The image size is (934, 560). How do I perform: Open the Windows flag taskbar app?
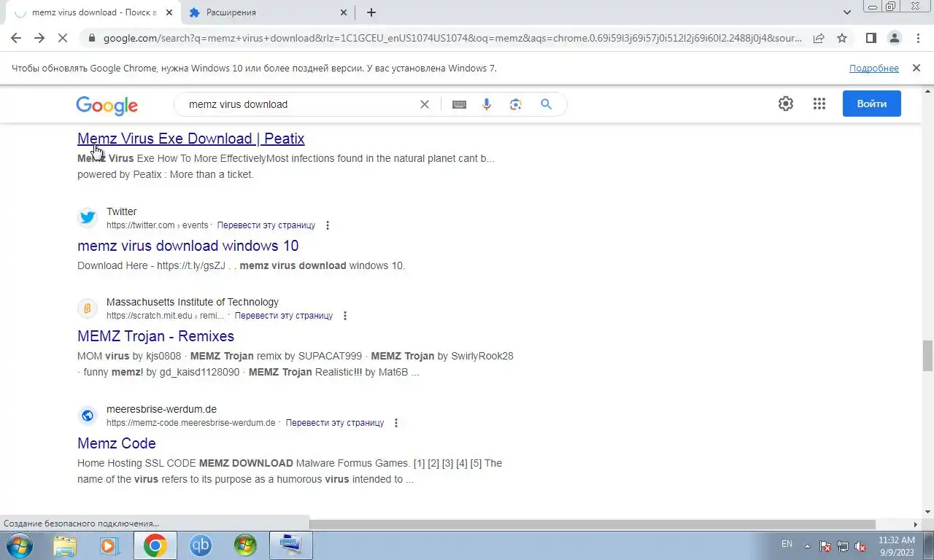[x=245, y=545]
